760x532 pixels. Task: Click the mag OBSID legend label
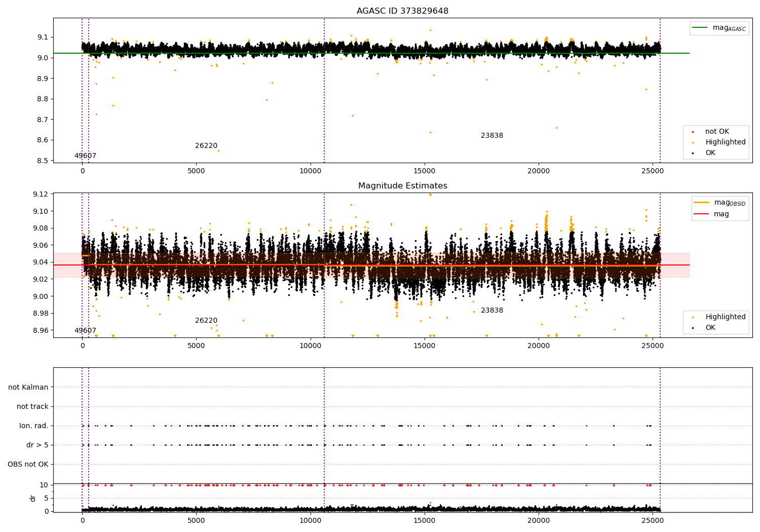(730, 203)
